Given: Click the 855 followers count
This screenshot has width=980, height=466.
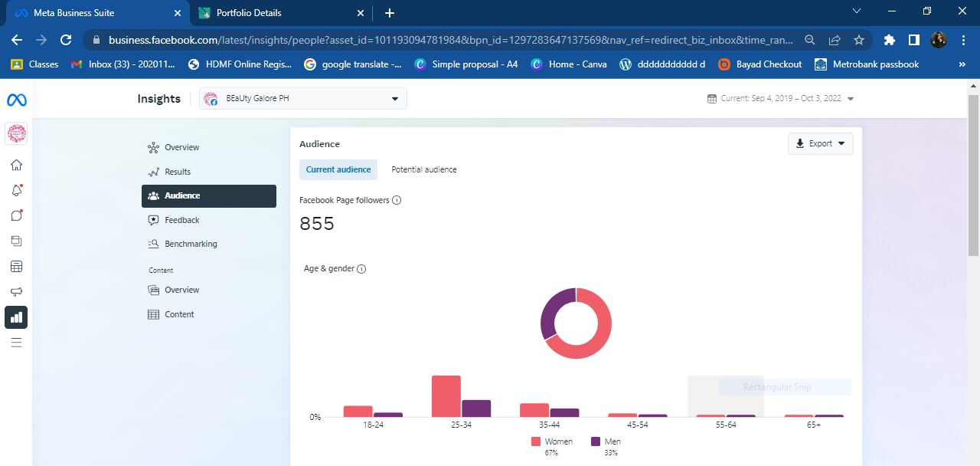Looking at the screenshot, I should [x=317, y=224].
